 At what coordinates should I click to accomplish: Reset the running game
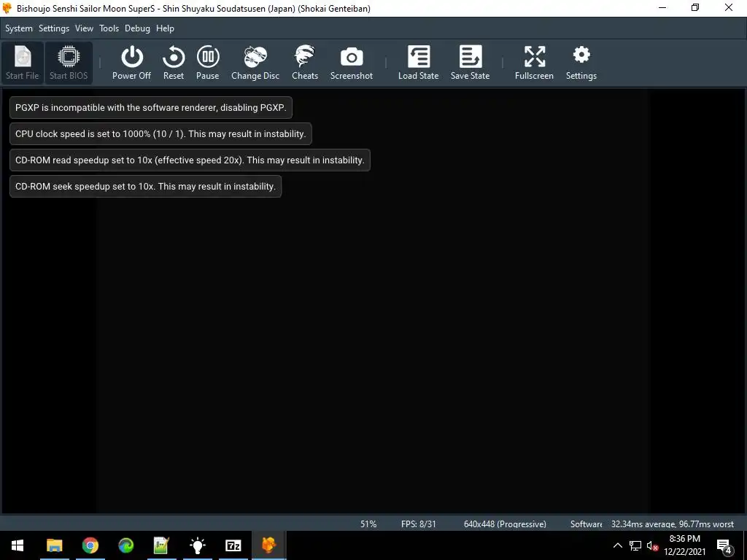(x=174, y=63)
